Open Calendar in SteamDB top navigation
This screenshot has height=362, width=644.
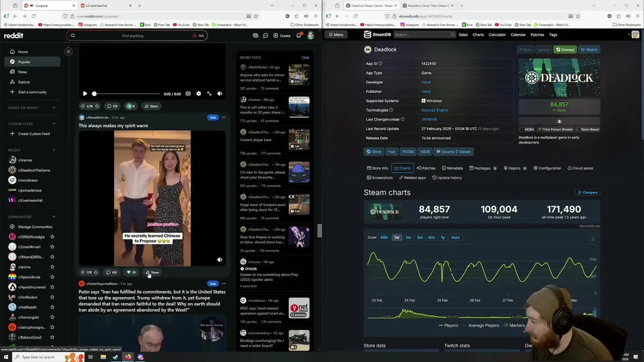click(x=518, y=35)
